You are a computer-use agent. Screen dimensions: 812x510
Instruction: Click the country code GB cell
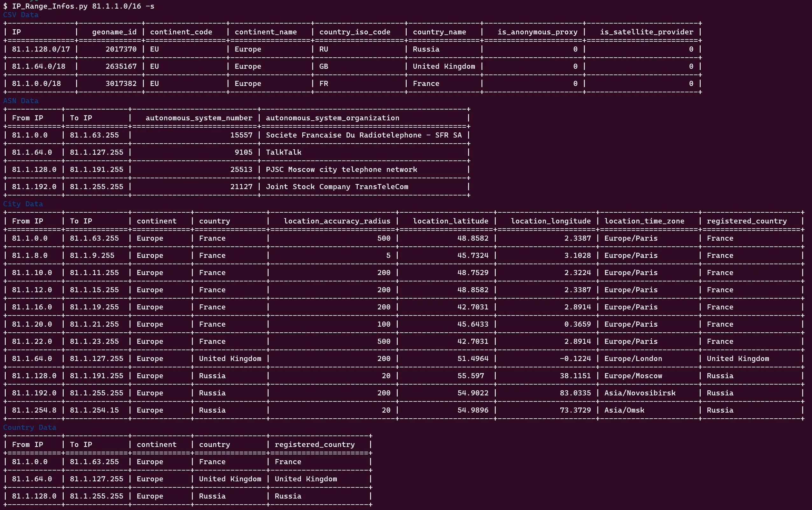(x=324, y=67)
